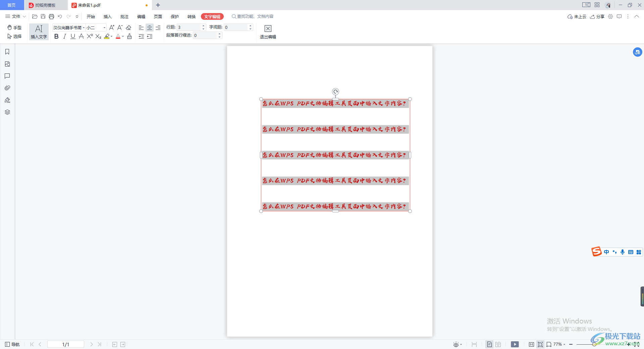Enter full screen mode
The height and width of the screenshot is (349, 644).
pyautogui.click(x=636, y=344)
